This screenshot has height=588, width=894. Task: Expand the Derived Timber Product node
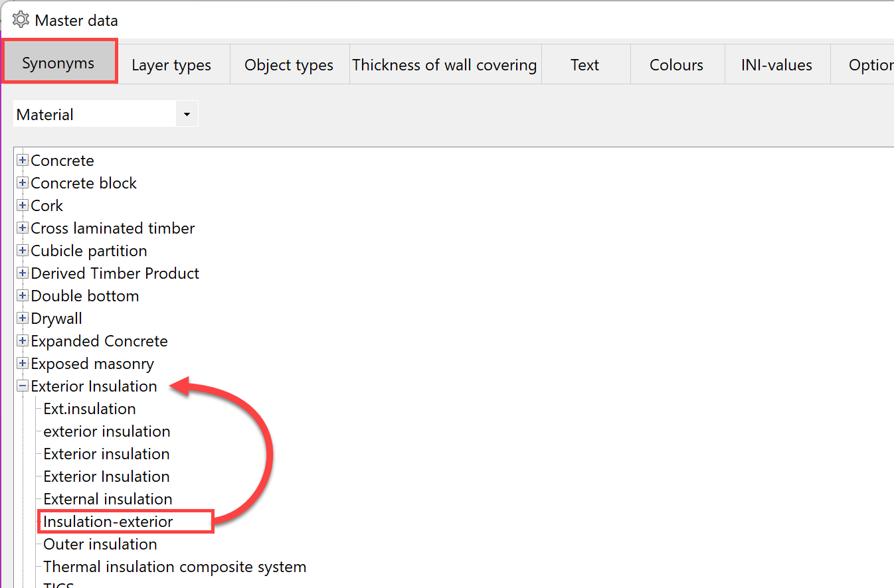point(23,273)
